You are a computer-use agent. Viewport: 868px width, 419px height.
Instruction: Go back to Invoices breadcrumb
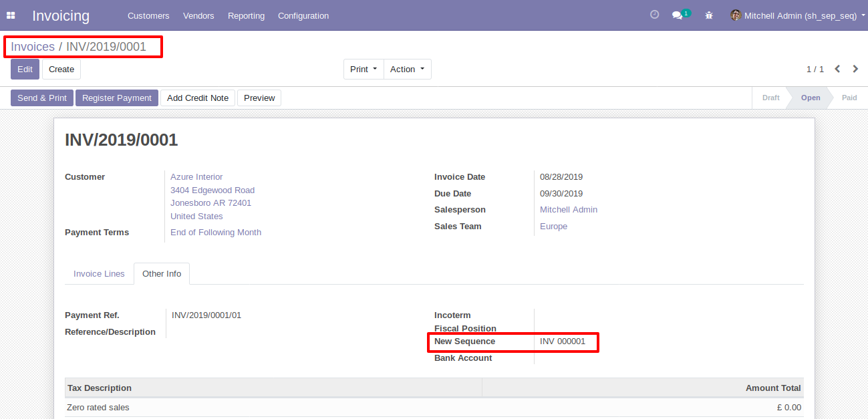click(x=33, y=47)
